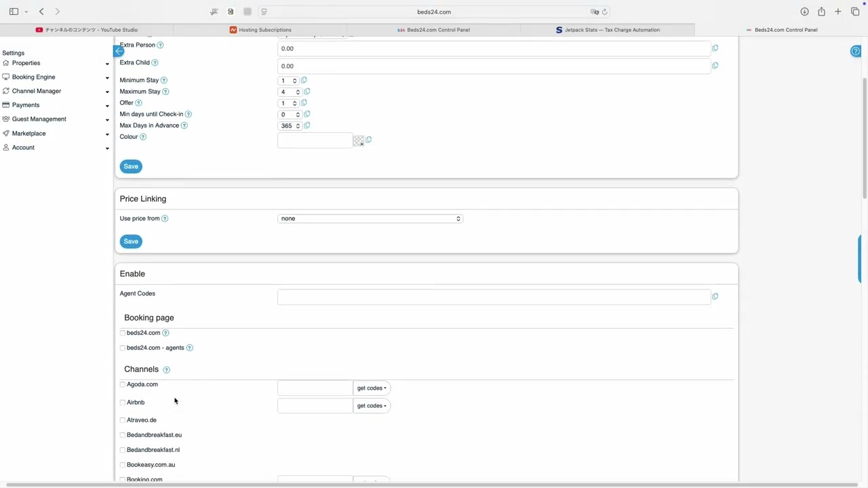
Task: Check the Atraveo.de channel box
Action: [x=123, y=420]
